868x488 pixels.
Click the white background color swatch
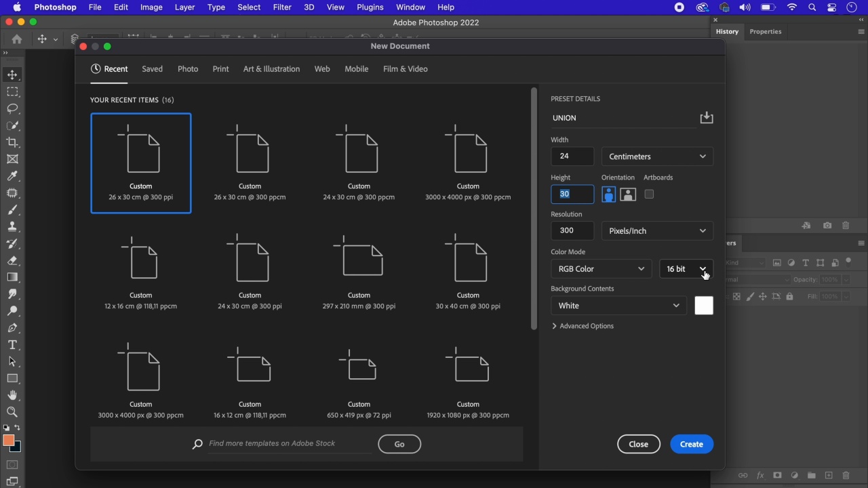pyautogui.click(x=704, y=306)
